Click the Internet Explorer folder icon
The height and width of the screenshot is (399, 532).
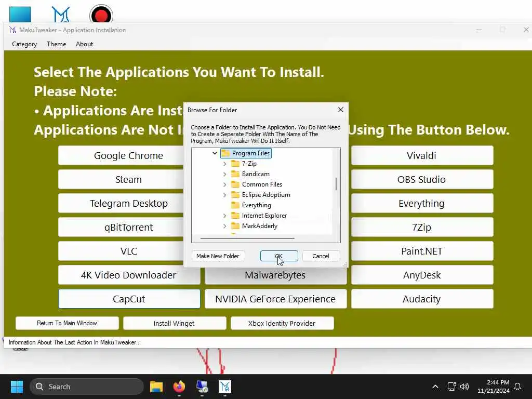[235, 216]
